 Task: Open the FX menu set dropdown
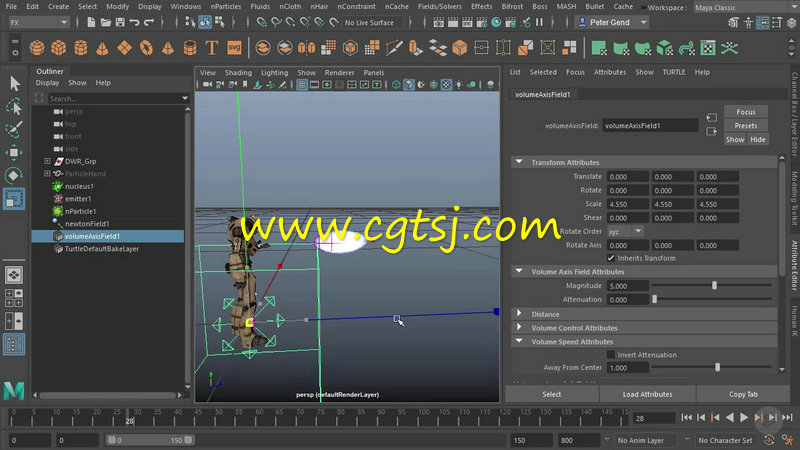39,22
